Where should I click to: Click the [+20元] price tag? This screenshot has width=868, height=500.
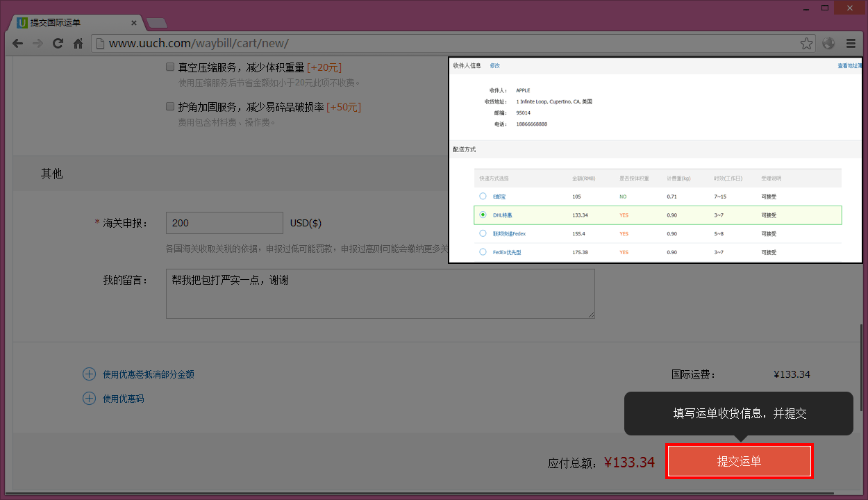[324, 67]
